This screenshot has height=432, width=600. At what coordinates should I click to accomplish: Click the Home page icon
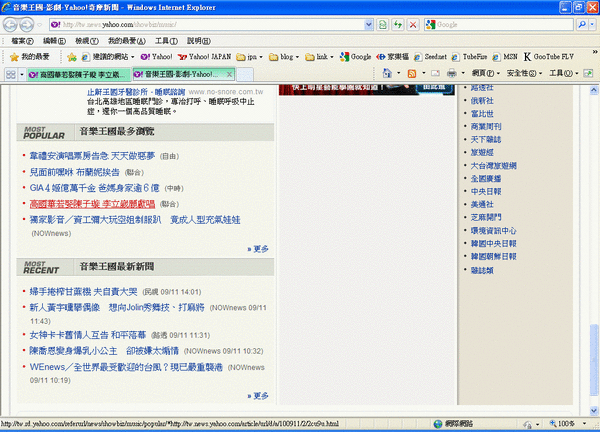[387, 73]
